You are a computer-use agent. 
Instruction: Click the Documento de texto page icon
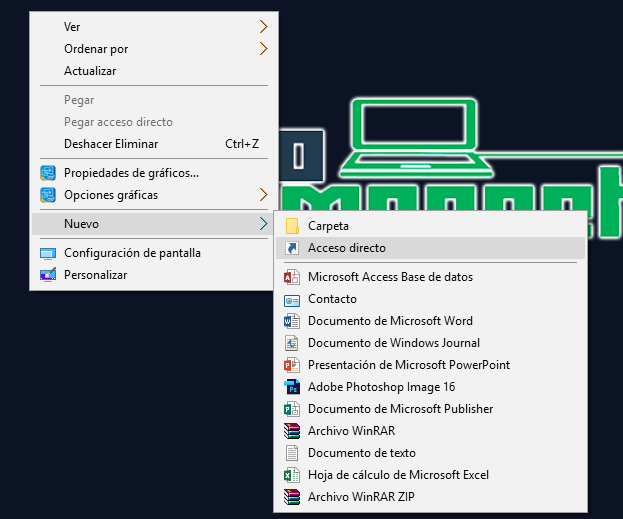point(292,453)
